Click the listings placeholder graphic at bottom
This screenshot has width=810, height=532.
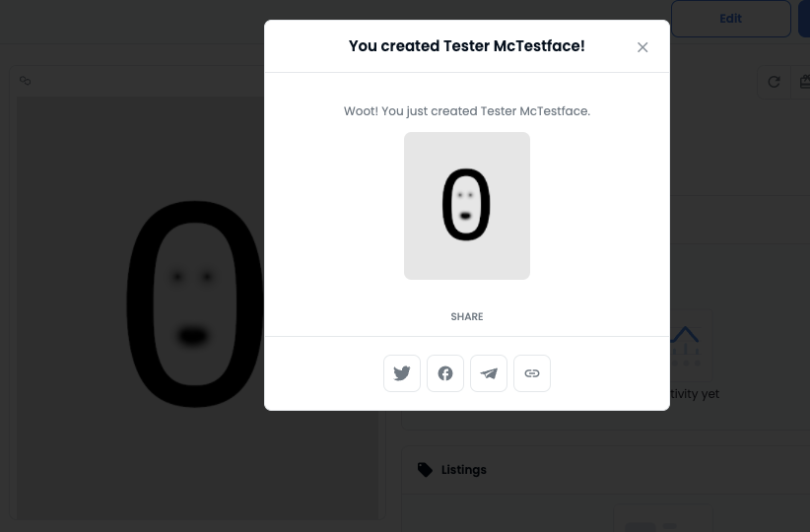tap(663, 518)
